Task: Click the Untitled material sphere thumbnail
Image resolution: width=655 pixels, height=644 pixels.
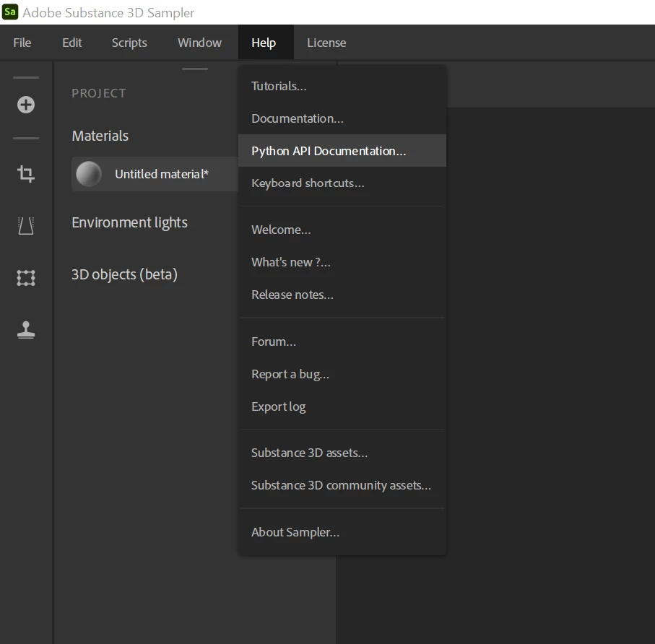Action: tap(89, 174)
